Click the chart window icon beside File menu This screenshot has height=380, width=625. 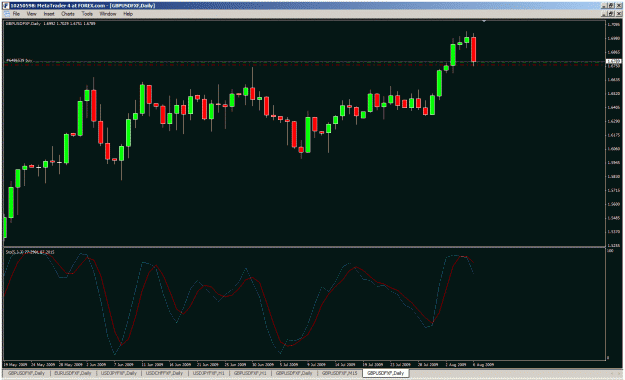[x=6, y=14]
